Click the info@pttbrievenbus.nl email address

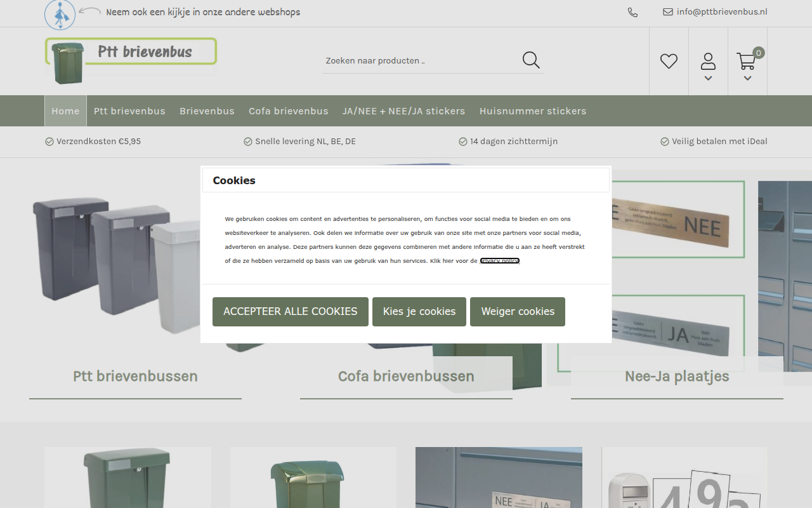(x=722, y=11)
